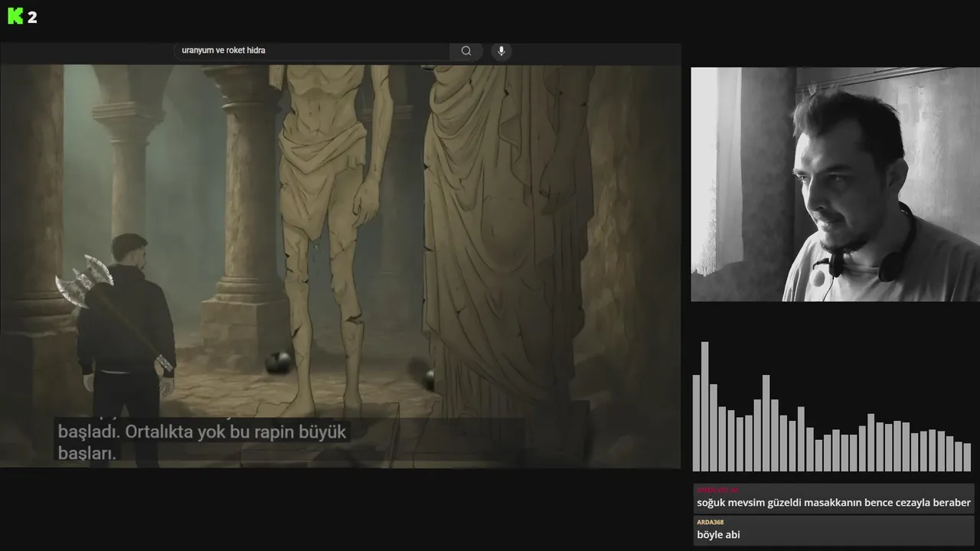Click the playing video frame
Viewport: 980px width, 551px height.
(x=340, y=266)
